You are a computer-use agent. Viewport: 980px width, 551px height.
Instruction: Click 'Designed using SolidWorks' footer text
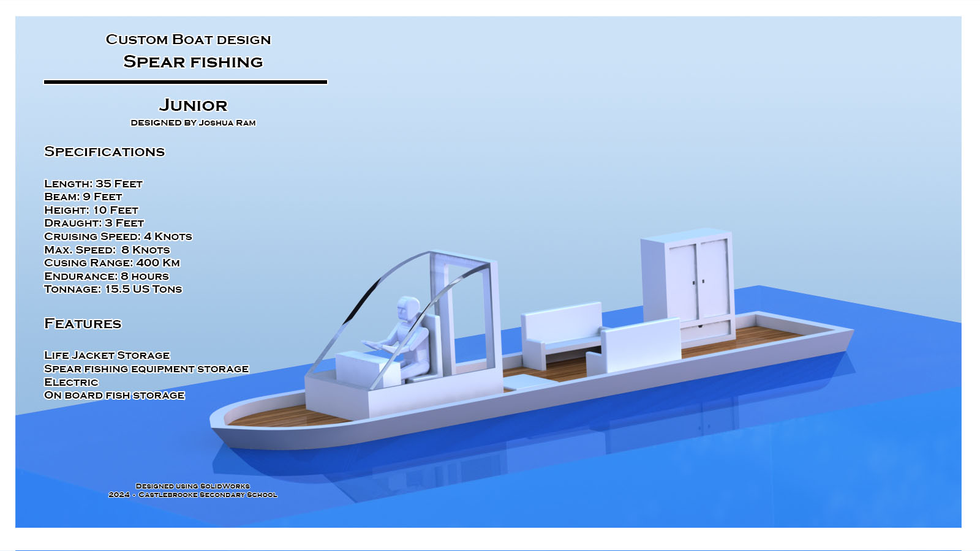click(x=193, y=486)
